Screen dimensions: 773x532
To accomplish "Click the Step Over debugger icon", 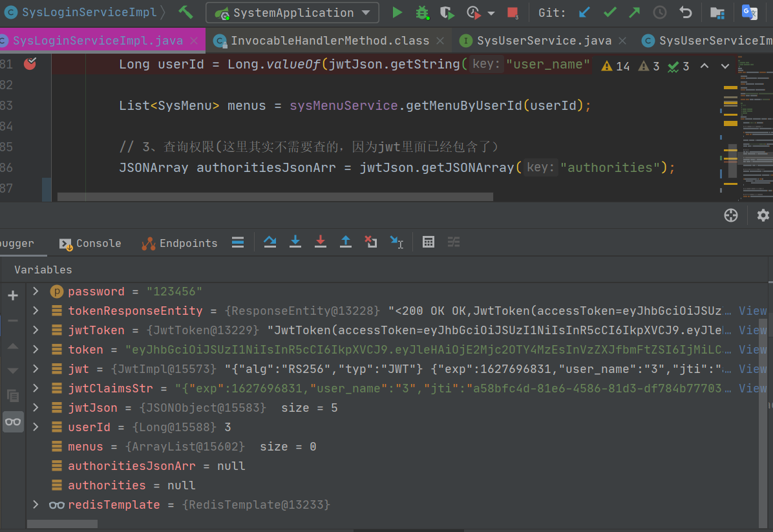I will (270, 242).
